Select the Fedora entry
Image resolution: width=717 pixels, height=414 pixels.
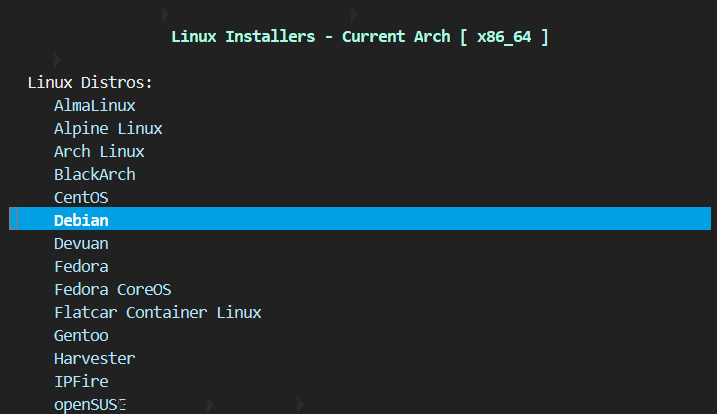pos(81,266)
